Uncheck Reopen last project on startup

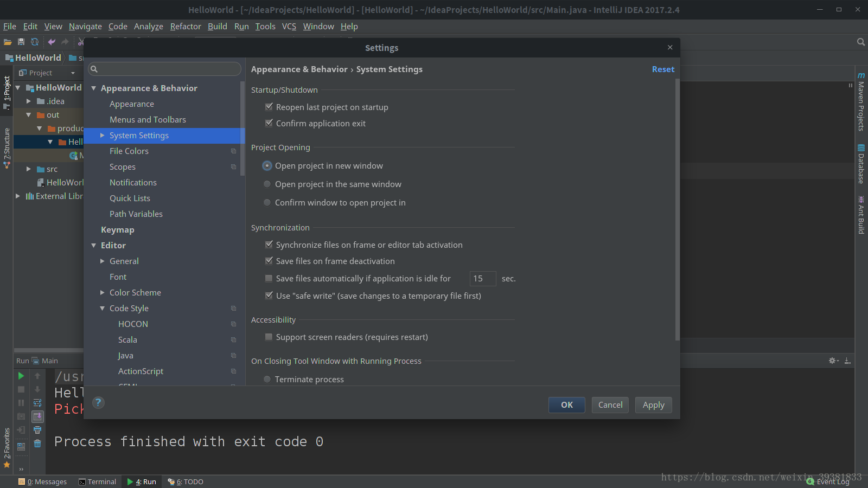269,107
